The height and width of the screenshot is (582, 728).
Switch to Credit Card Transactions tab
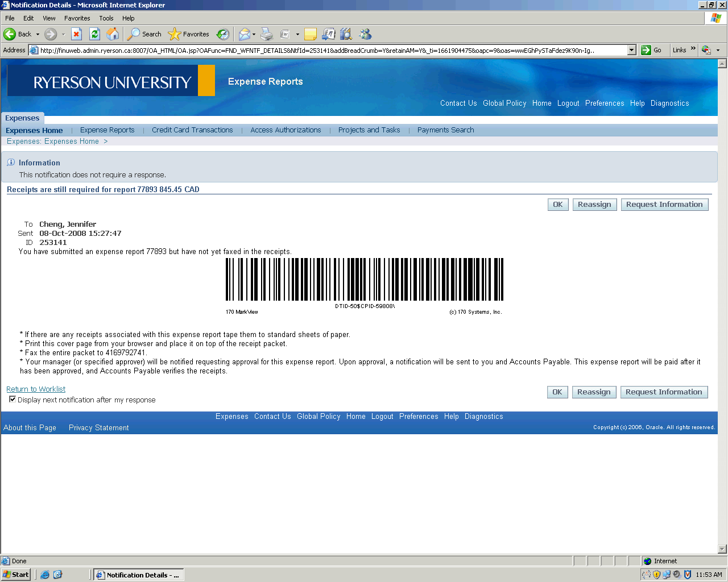pos(192,130)
